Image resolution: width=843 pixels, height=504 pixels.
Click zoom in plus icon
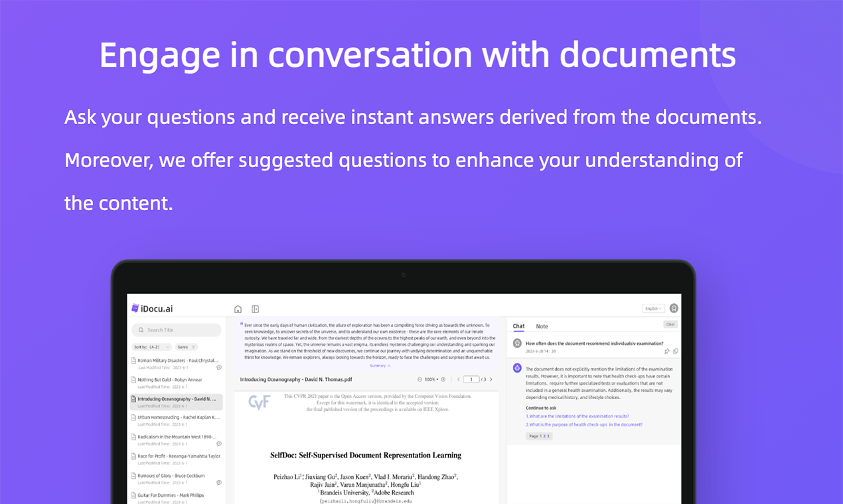tap(443, 379)
